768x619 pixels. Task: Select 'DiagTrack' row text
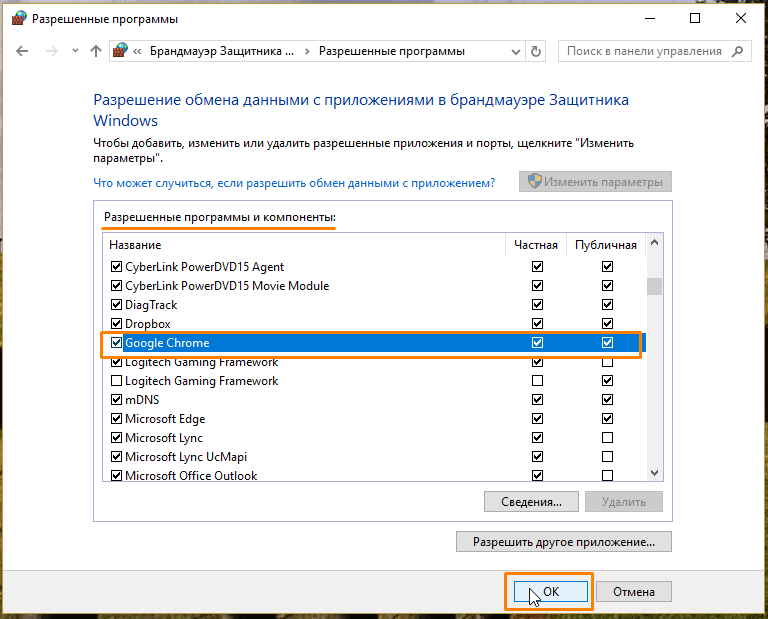click(151, 305)
